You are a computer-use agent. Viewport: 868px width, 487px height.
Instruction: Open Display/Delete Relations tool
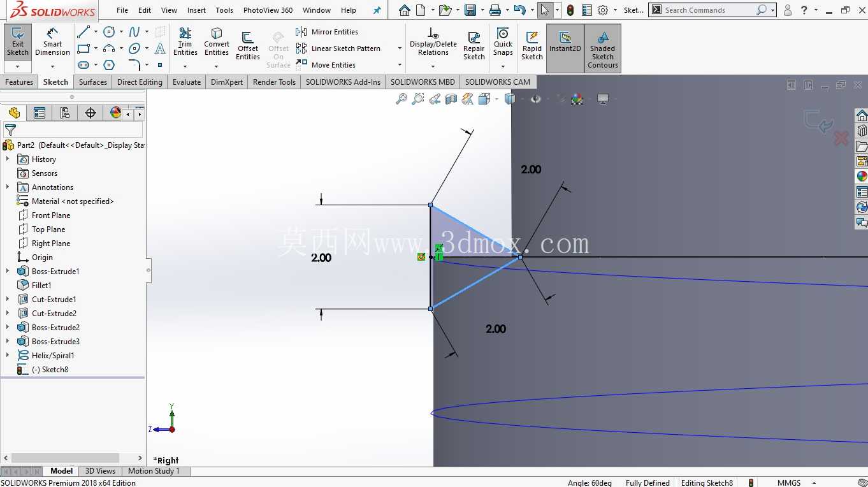(x=433, y=42)
